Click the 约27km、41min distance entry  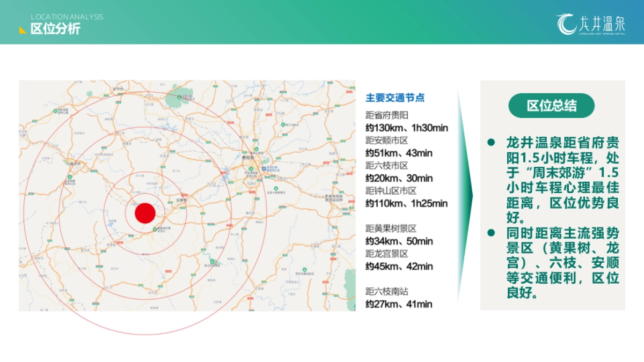[399, 304]
